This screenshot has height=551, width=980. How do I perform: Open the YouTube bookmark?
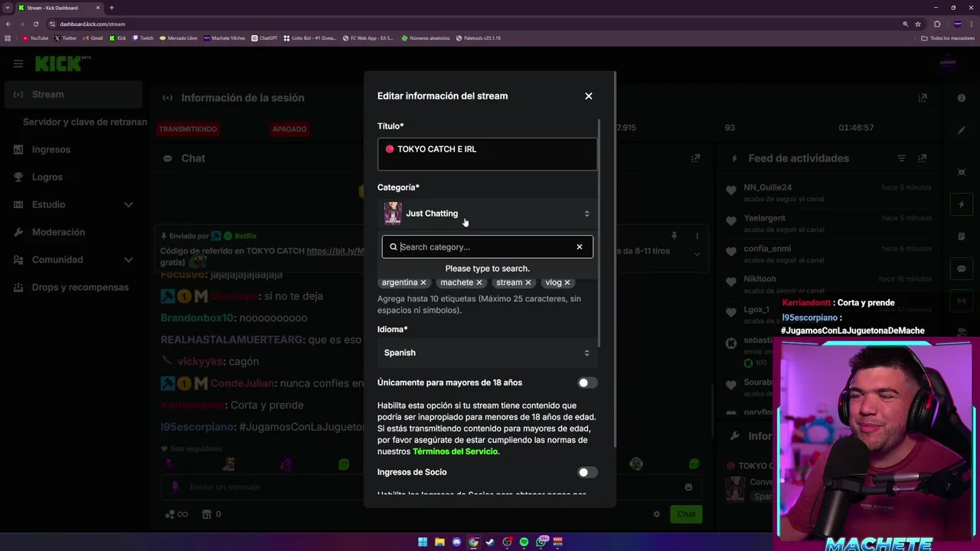[x=35, y=37]
